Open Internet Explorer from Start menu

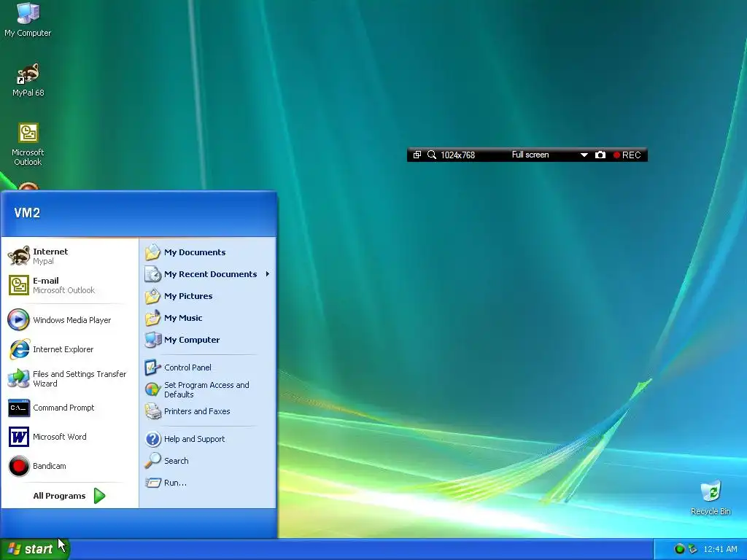click(x=69, y=349)
